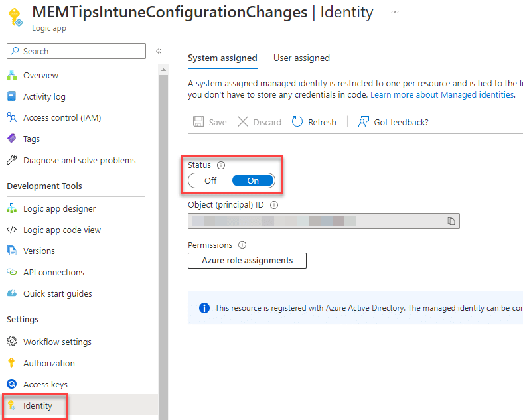523x420 pixels.
Task: Collapse the sidebar with double chevron
Action: 159,51
